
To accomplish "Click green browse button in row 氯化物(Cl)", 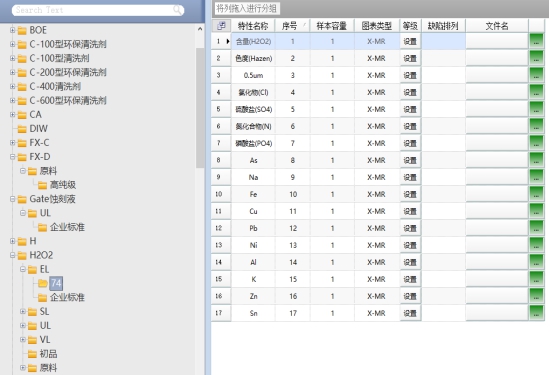I will (536, 92).
